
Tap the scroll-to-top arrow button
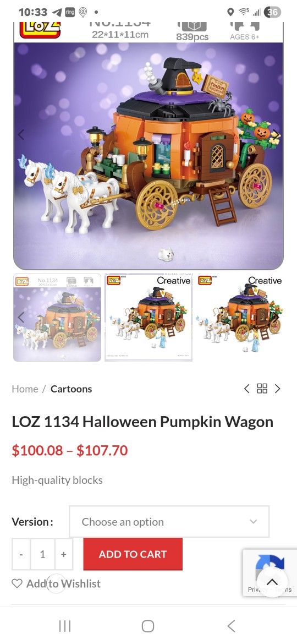click(272, 582)
